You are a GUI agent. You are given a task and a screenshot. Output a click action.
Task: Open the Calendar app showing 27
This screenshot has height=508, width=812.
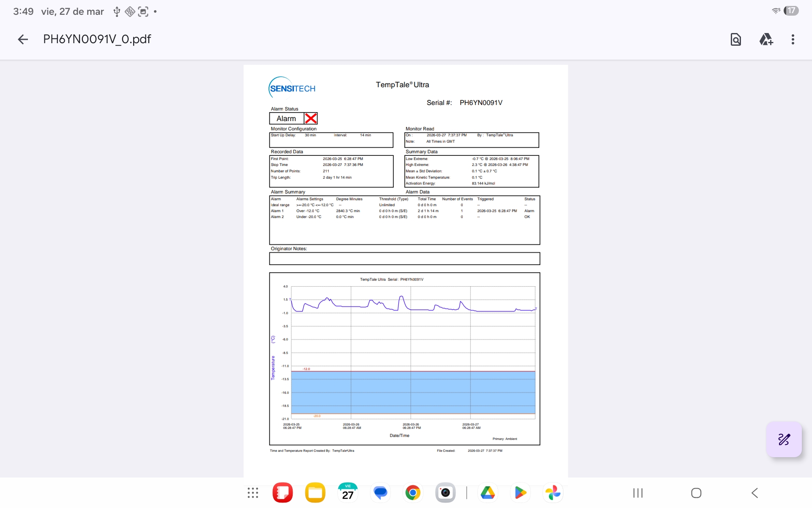[x=348, y=493]
